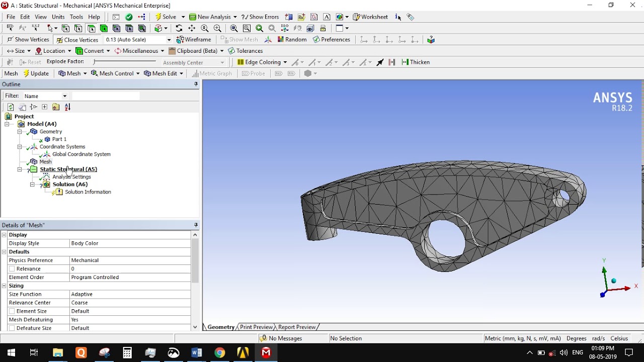Click the Zoom to Fit icon
644x362 pixels.
[x=234, y=28]
